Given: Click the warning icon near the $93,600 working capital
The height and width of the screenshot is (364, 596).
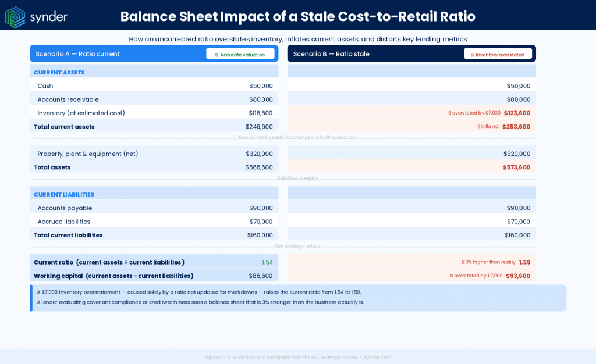Looking at the screenshot, I should pos(452,276).
